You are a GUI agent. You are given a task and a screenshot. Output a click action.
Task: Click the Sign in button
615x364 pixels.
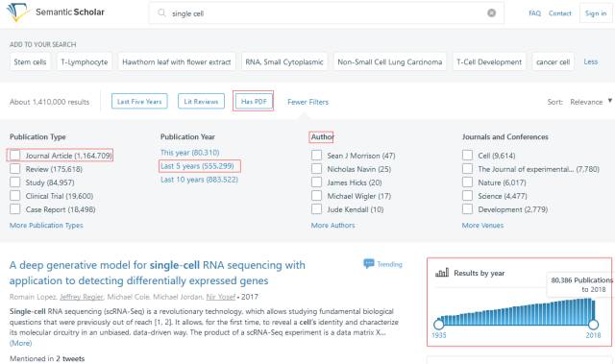596,13
